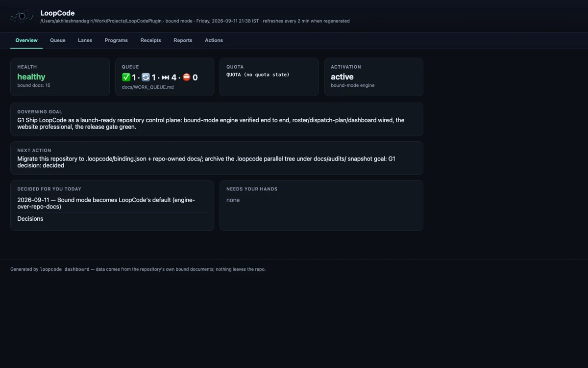Click the Decisions link
Screen dimensions: 588x368
[30, 219]
